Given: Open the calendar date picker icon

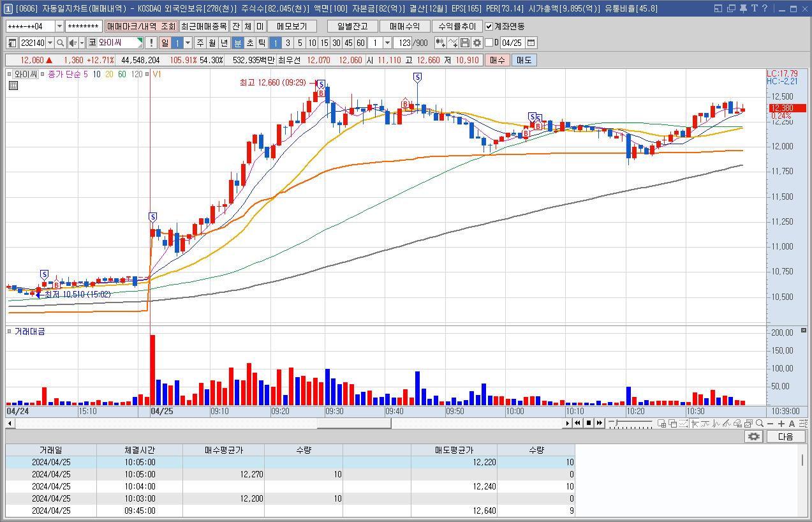Looking at the screenshot, I should tap(531, 43).
